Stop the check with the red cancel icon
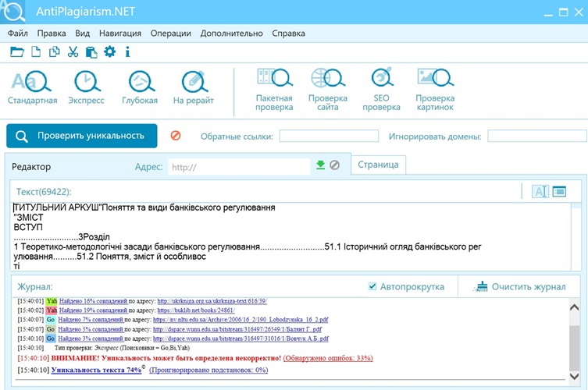This screenshot has width=588, height=390. point(176,135)
